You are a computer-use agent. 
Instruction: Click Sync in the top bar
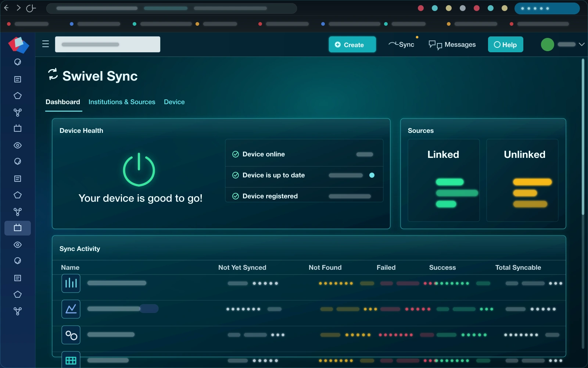(x=401, y=45)
